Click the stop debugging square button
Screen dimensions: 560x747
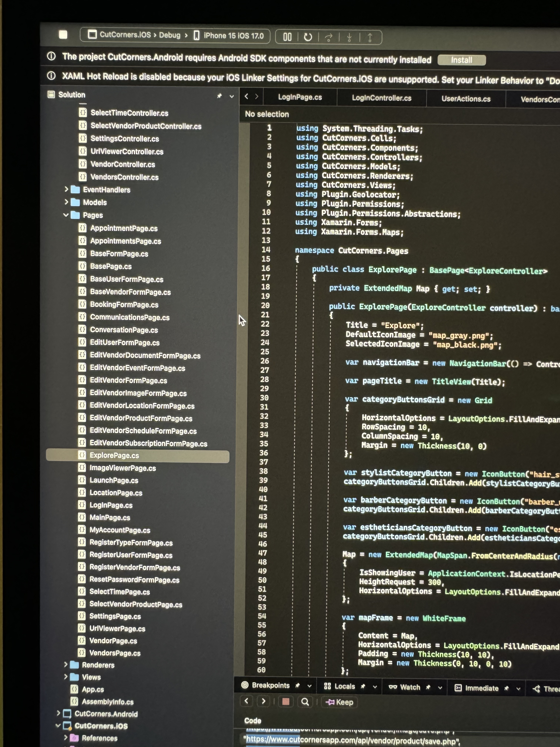[x=63, y=34]
